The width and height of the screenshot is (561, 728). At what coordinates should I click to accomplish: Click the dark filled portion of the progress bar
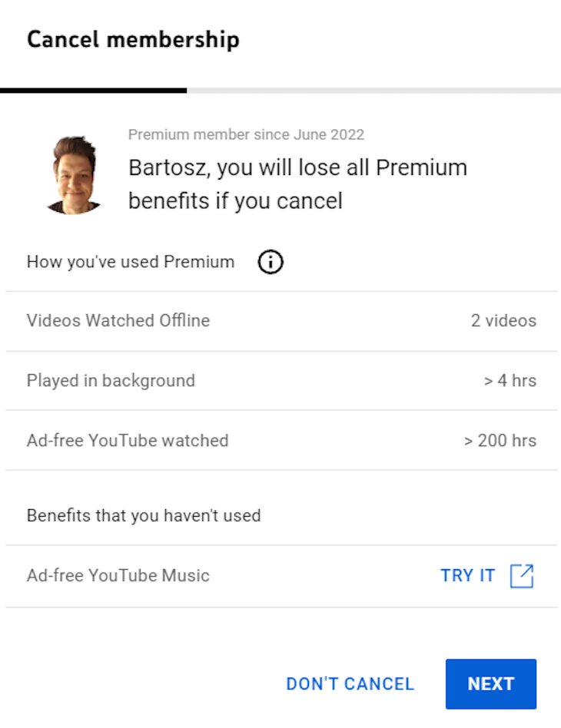pyautogui.click(x=94, y=91)
